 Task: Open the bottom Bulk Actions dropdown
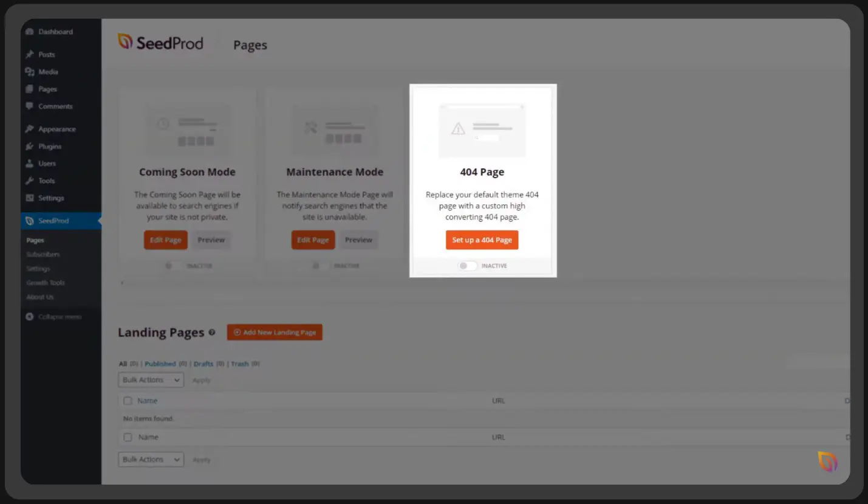point(151,460)
